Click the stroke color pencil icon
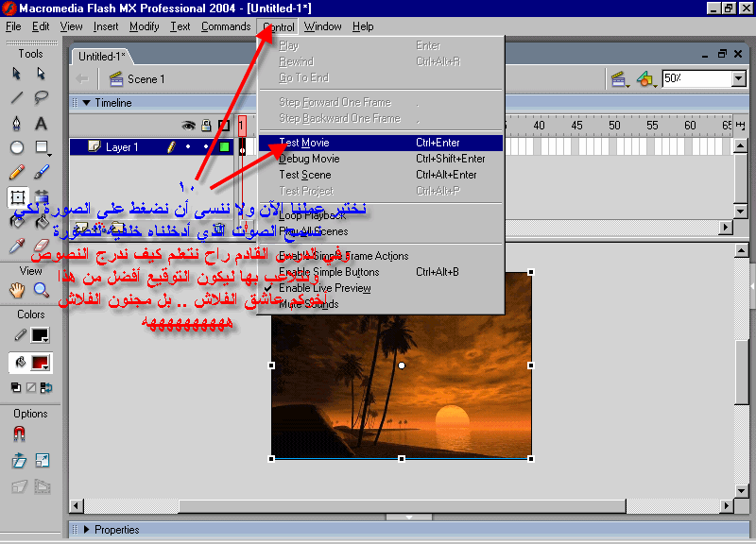Viewport: 756px width, 544px height. pos(20,335)
